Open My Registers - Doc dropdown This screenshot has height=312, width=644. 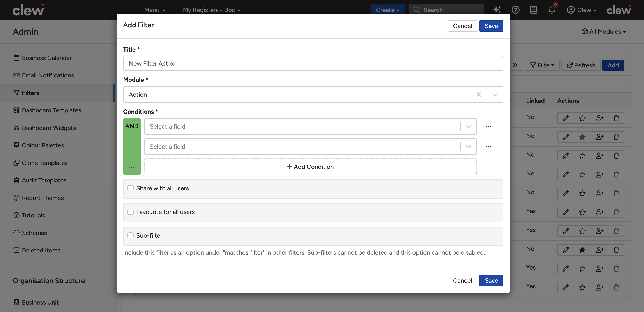click(x=212, y=10)
